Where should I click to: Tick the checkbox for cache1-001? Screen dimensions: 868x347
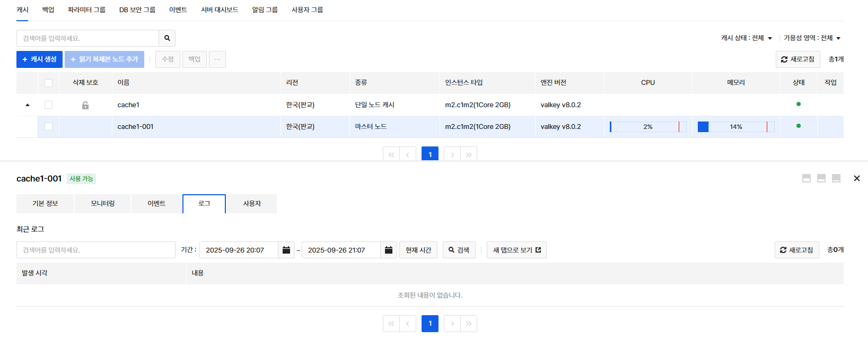pyautogui.click(x=48, y=127)
